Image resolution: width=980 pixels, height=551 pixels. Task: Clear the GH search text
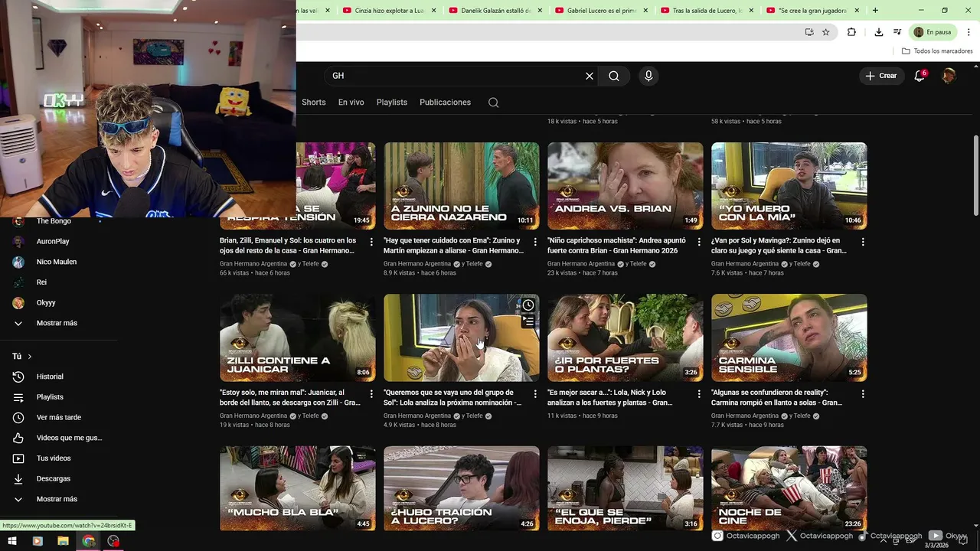(x=590, y=76)
